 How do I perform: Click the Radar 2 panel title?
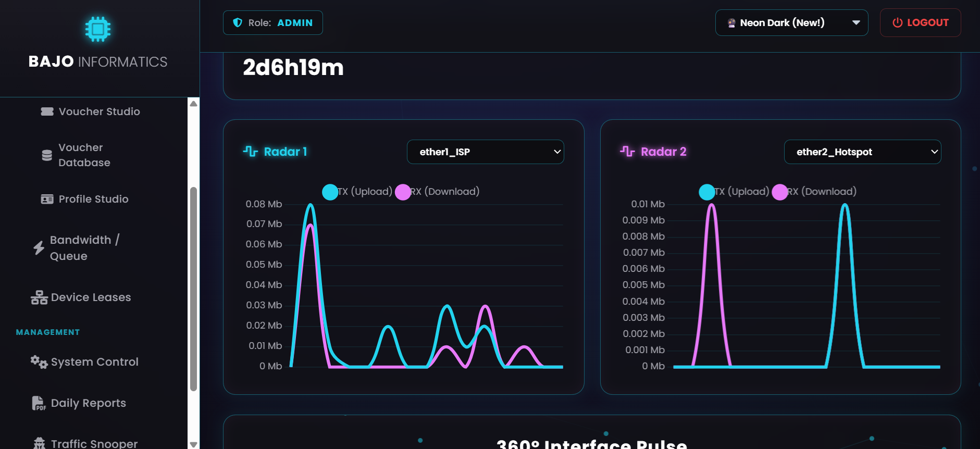coord(663,152)
